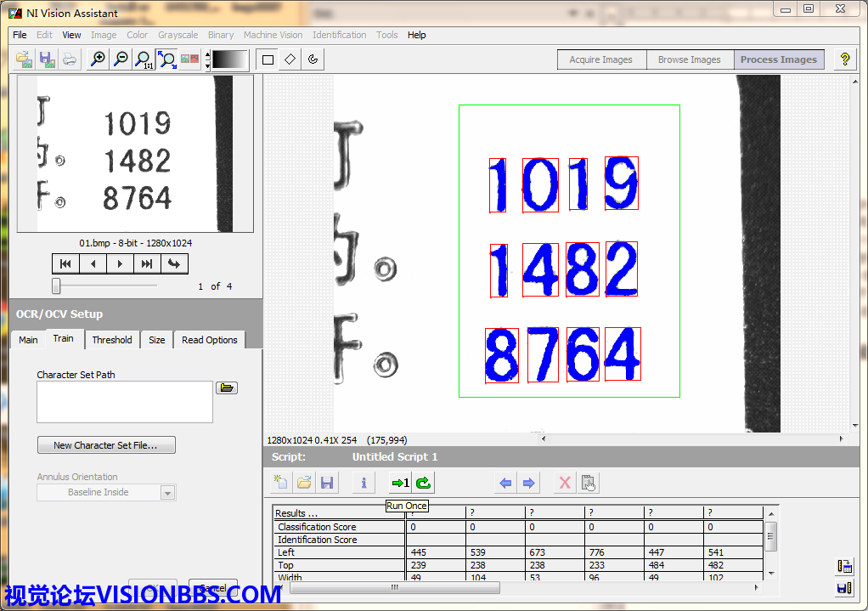Click the New Character Set File button
This screenshot has height=611, width=868.
107,444
